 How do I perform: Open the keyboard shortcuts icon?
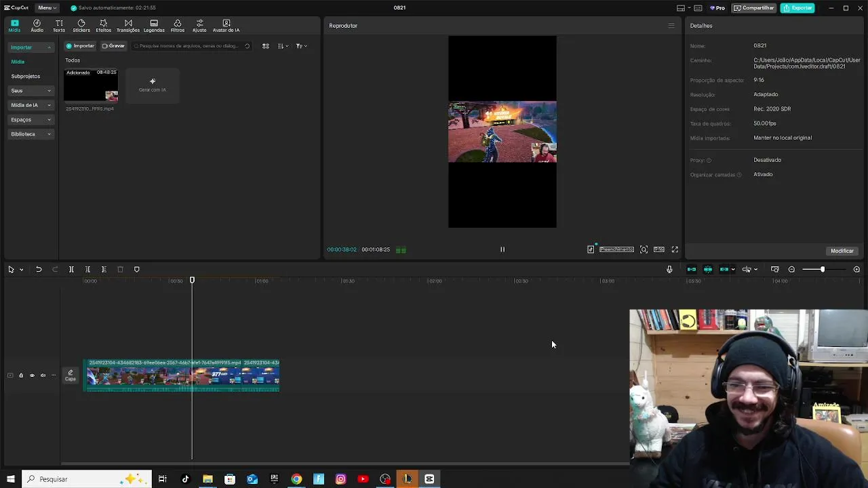698,8
